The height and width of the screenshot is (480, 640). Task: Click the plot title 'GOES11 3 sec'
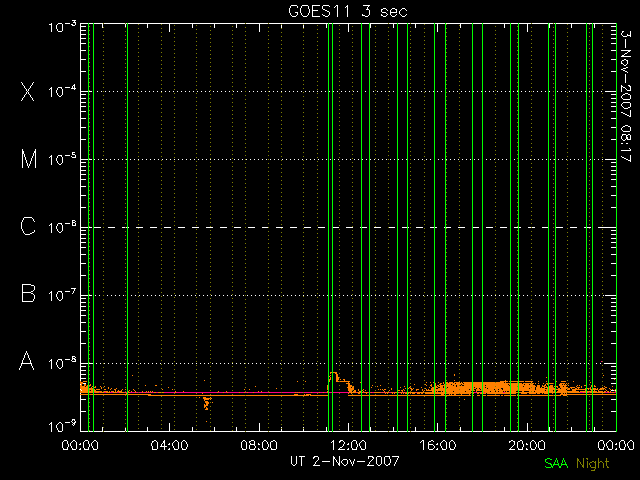[348, 11]
